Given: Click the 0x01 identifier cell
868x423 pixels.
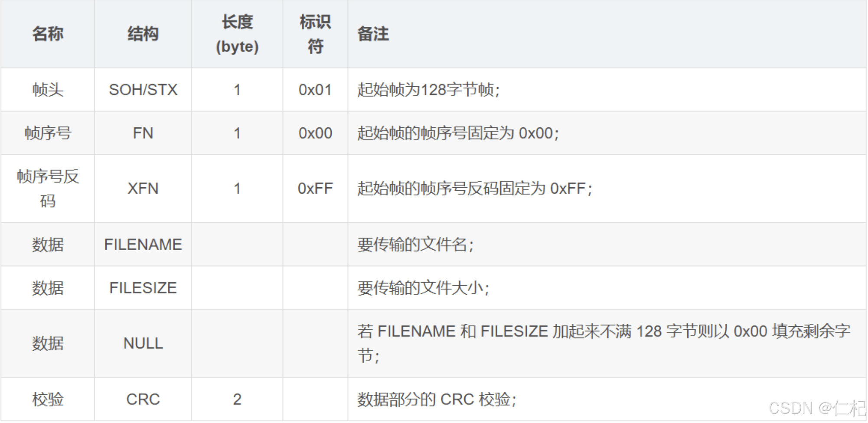Looking at the screenshot, I should point(315,90).
